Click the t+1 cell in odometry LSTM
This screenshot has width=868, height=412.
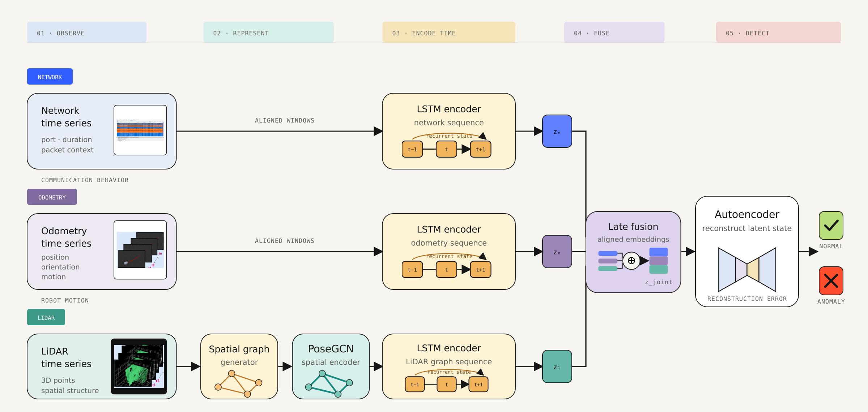481,270
